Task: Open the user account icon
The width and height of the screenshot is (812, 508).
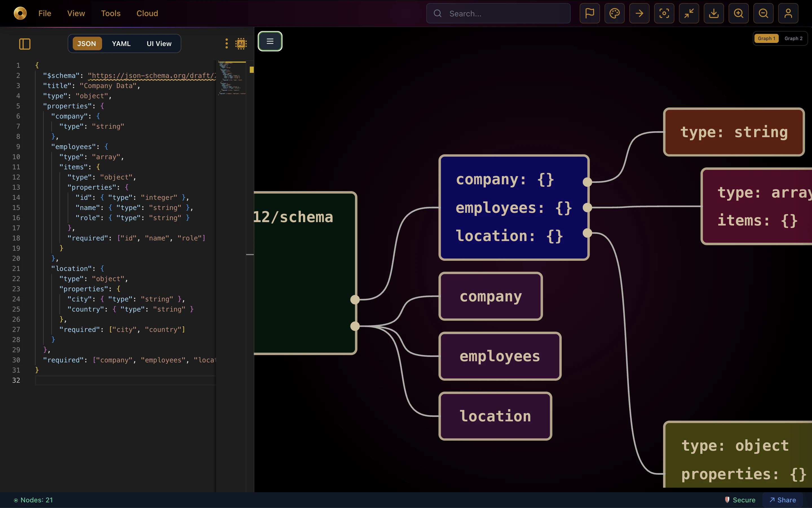Action: tap(788, 14)
